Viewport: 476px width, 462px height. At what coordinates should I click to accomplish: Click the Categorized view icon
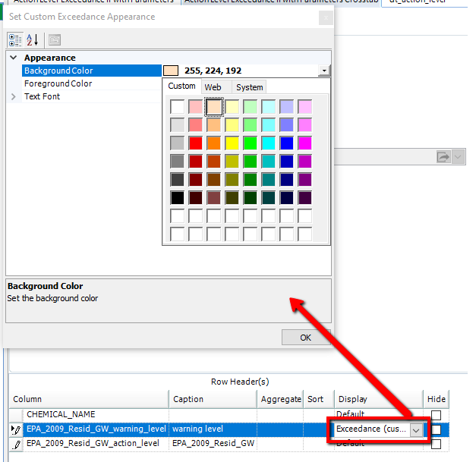click(15, 40)
